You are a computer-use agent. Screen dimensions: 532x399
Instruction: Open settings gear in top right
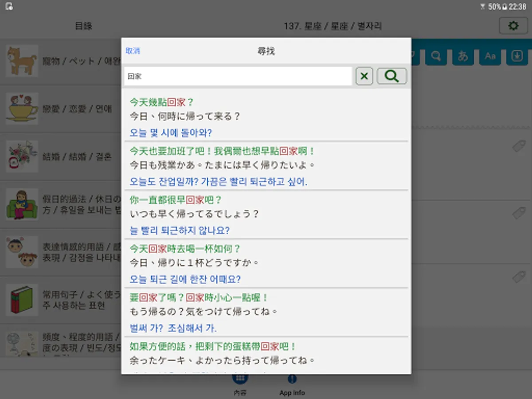513,26
